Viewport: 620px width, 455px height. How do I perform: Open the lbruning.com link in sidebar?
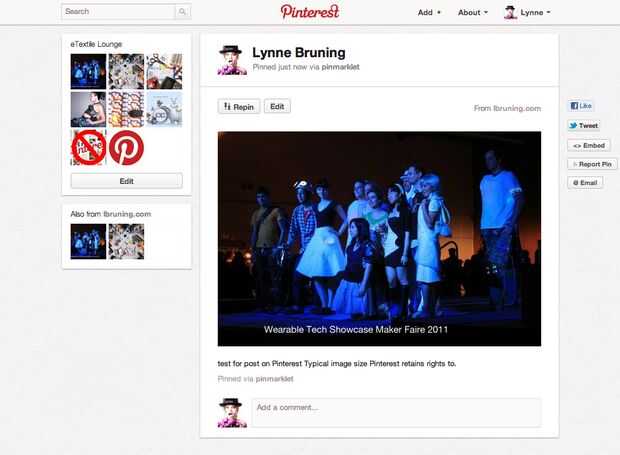point(127,214)
